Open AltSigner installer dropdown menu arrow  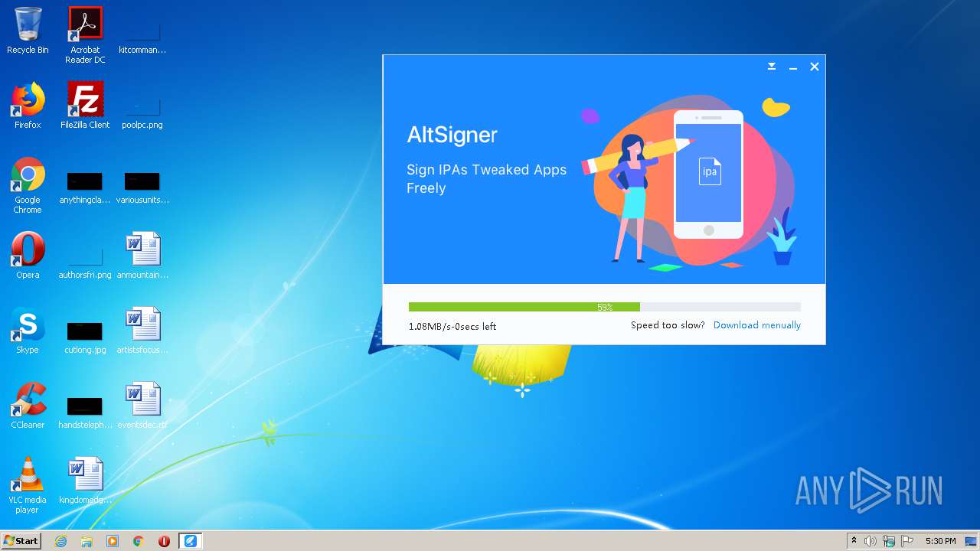coord(772,67)
